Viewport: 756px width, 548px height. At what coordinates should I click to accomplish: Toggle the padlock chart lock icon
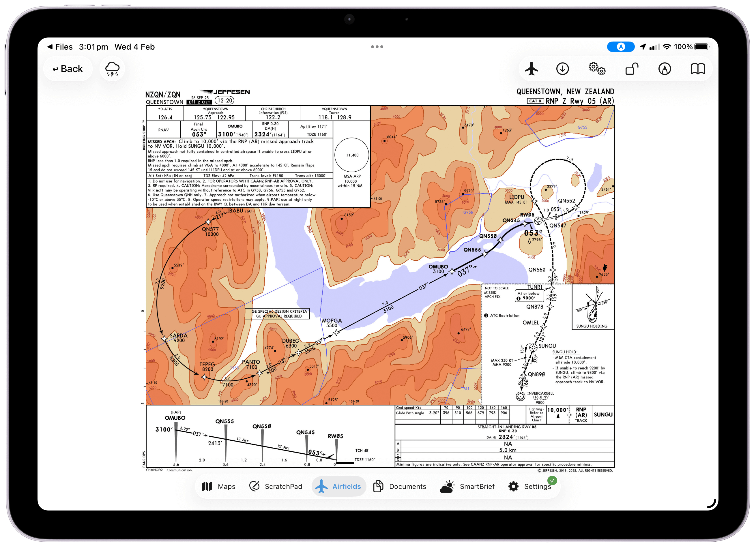click(x=631, y=69)
